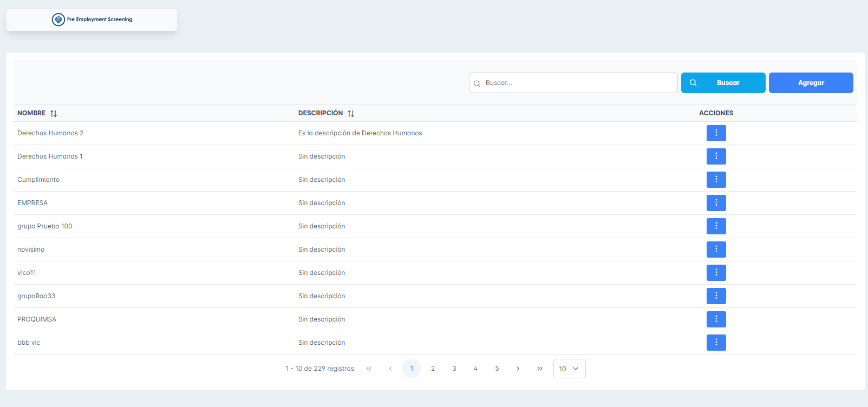Open actions menu for EMPRESA row
The height and width of the screenshot is (407, 868).
tap(716, 203)
